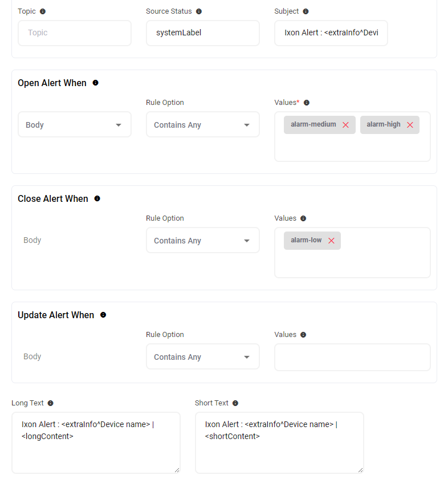Click info icon beside Open Alert When
This screenshot has width=448, height=479.
95,83
